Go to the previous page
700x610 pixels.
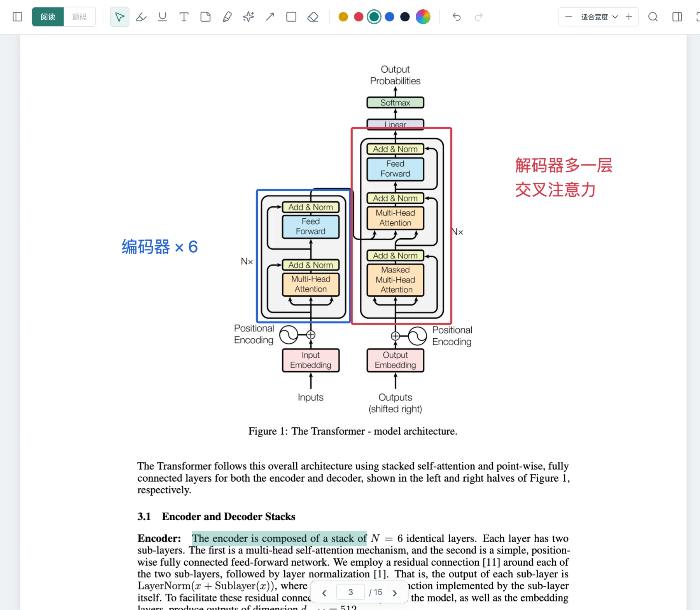tap(324, 593)
